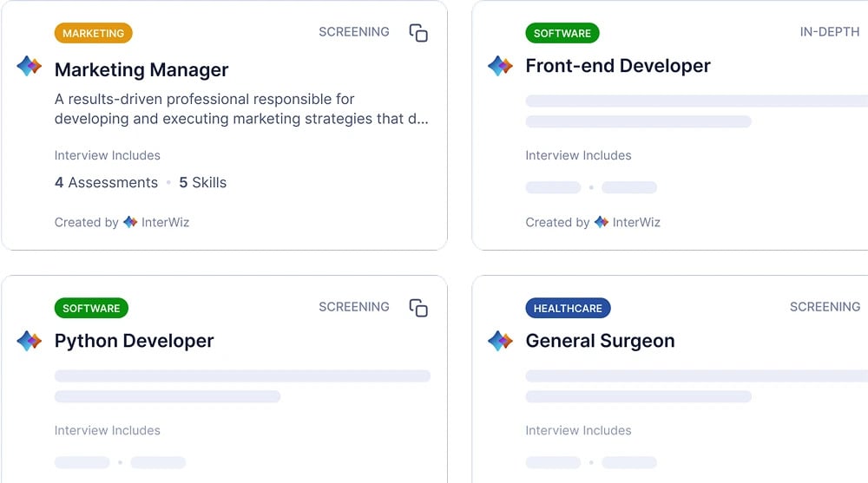Click InterWiz logo beside Python Developer title

point(30,341)
